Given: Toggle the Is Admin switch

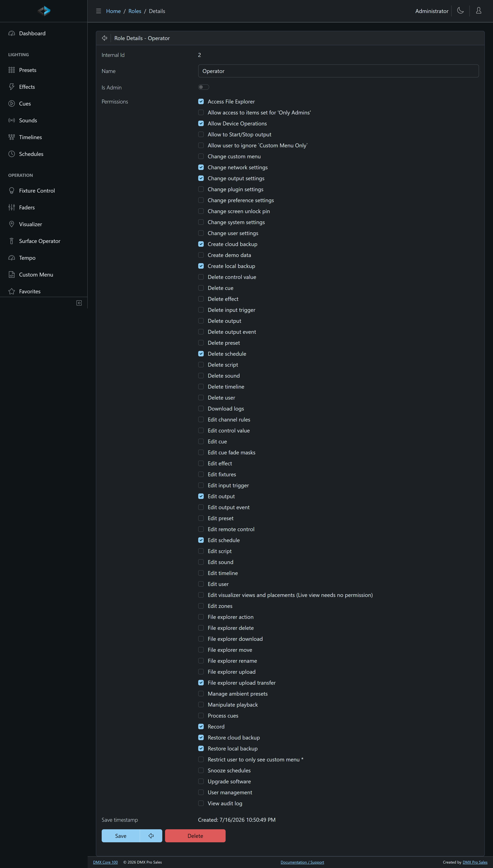Looking at the screenshot, I should pyautogui.click(x=204, y=87).
